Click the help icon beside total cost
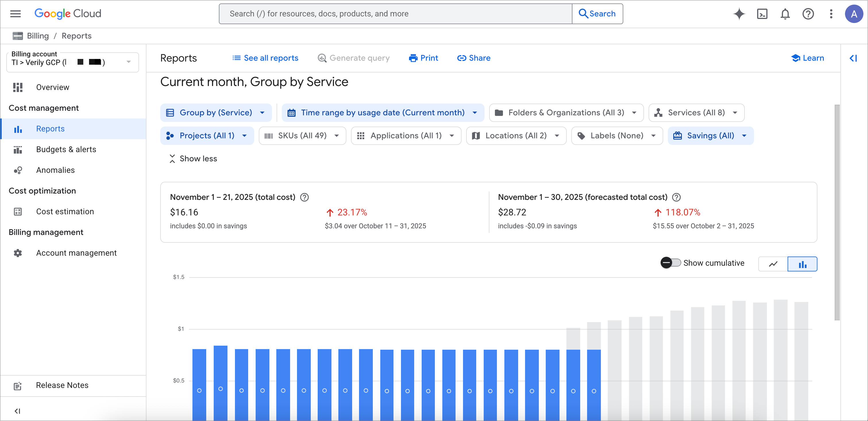868x421 pixels. 304,197
